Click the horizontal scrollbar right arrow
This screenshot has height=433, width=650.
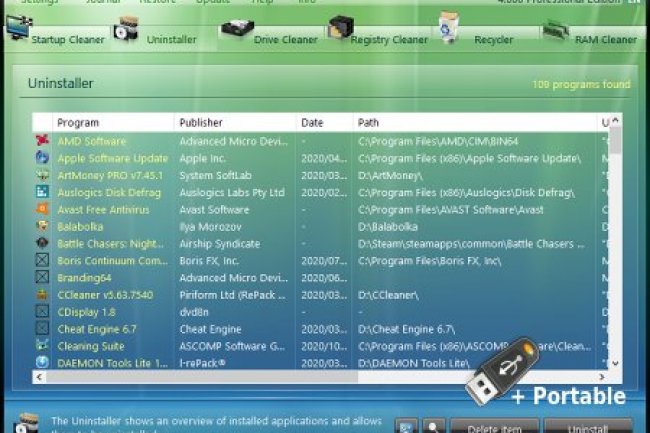pos(601,377)
